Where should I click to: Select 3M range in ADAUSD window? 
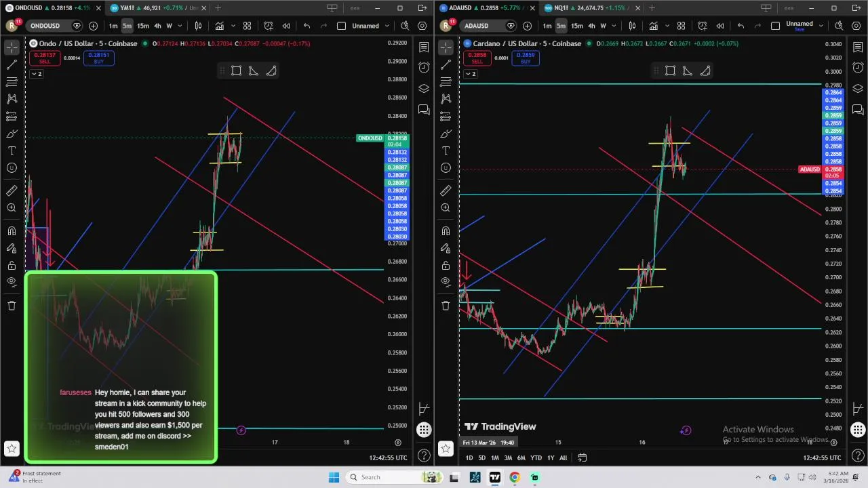(x=508, y=458)
